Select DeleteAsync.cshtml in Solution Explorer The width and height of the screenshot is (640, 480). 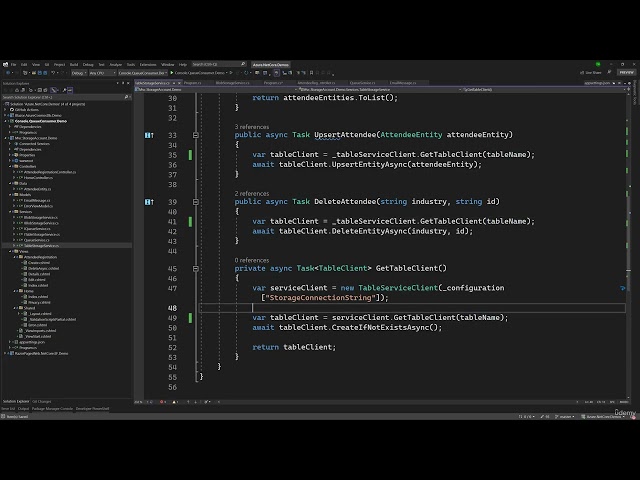click(x=44, y=268)
